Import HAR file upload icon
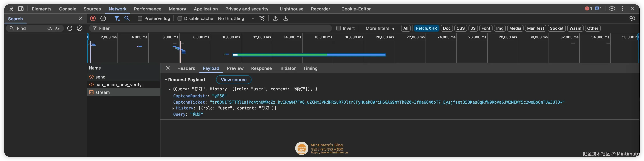 click(275, 18)
